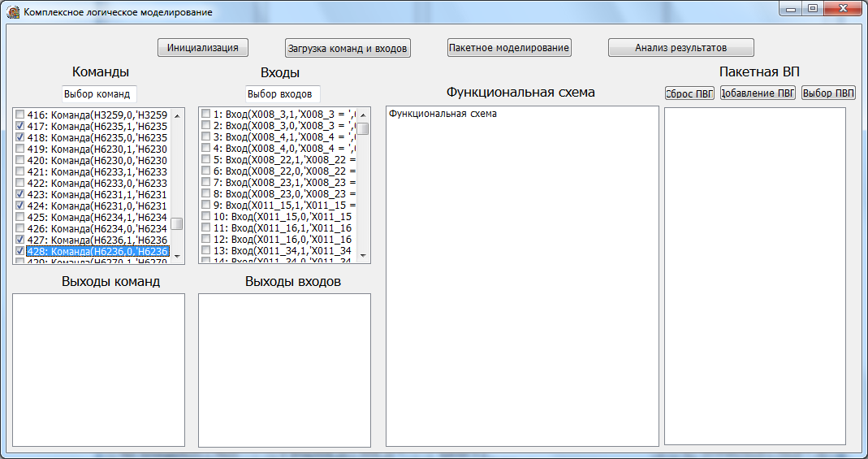Check input 3 X008_4 checkbox
This screenshot has width=868, height=459.
(x=206, y=136)
